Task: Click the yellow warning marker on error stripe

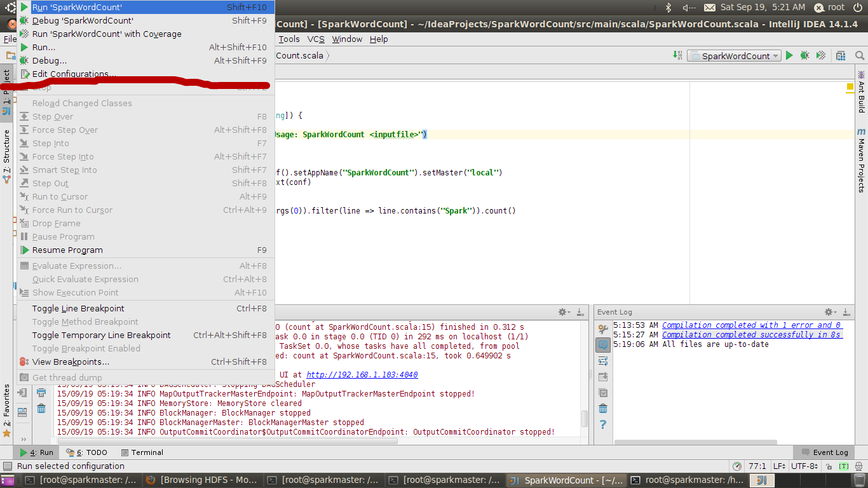Action: (850, 86)
